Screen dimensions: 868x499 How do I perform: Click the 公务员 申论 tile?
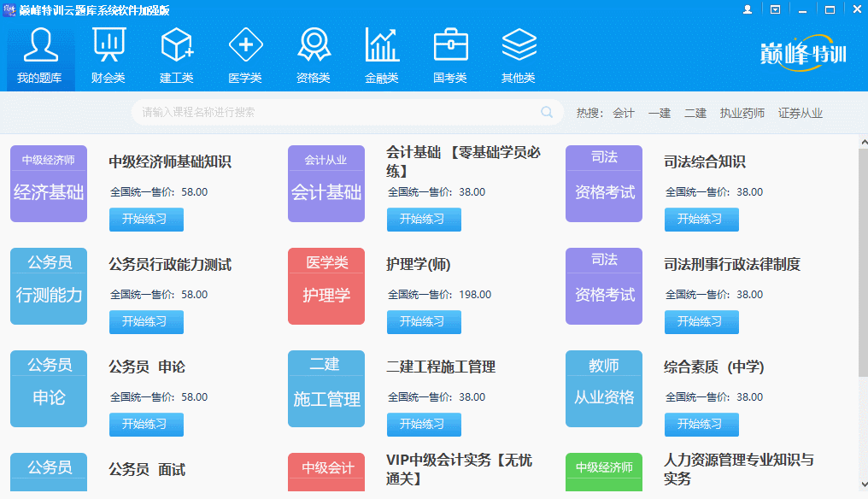pyautogui.click(x=49, y=389)
